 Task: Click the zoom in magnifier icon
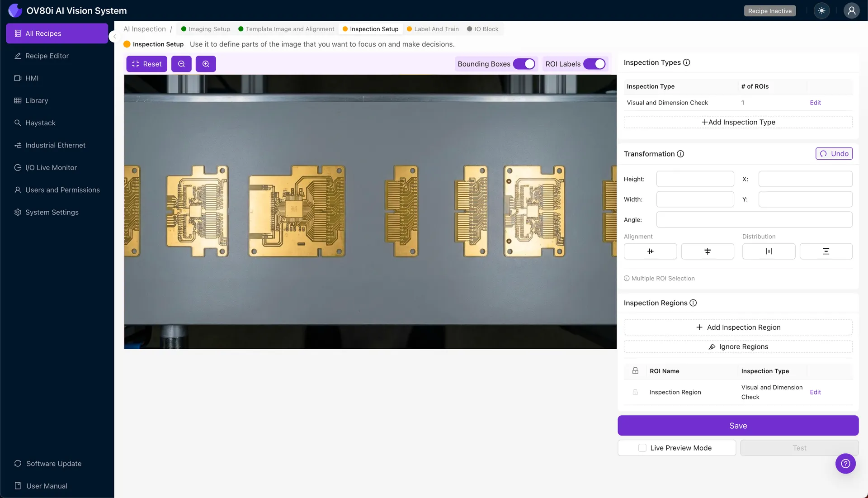point(206,64)
